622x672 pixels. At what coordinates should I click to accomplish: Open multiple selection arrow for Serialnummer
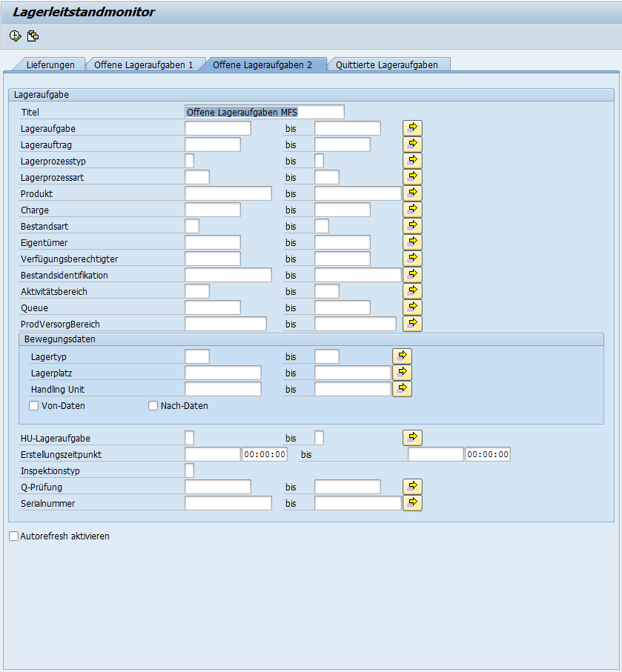pyautogui.click(x=412, y=503)
